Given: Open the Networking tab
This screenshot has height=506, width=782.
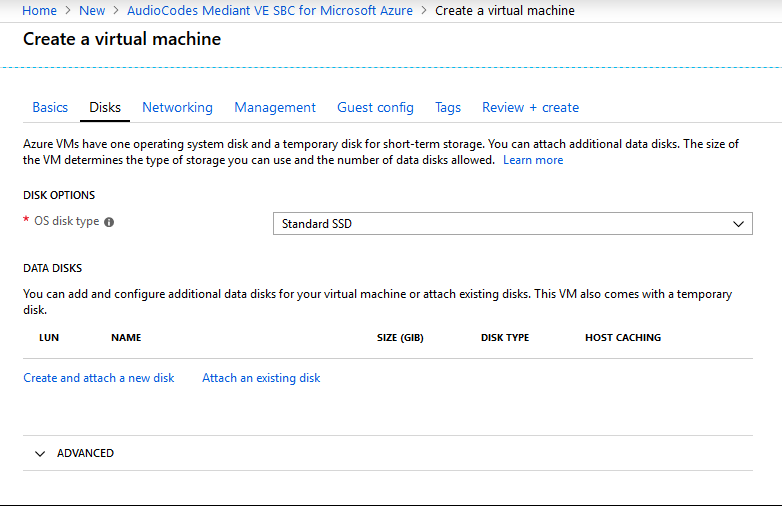Looking at the screenshot, I should [x=177, y=108].
